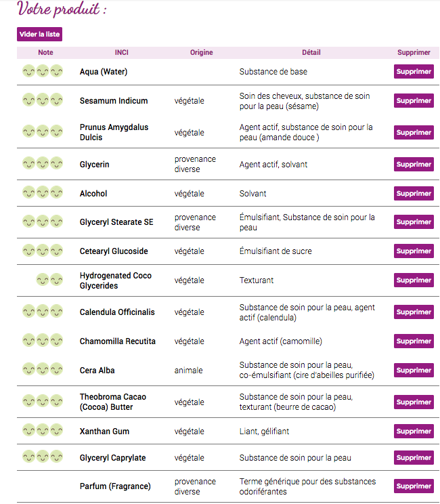
Task: Click the 'Origine' column header
Action: (202, 52)
